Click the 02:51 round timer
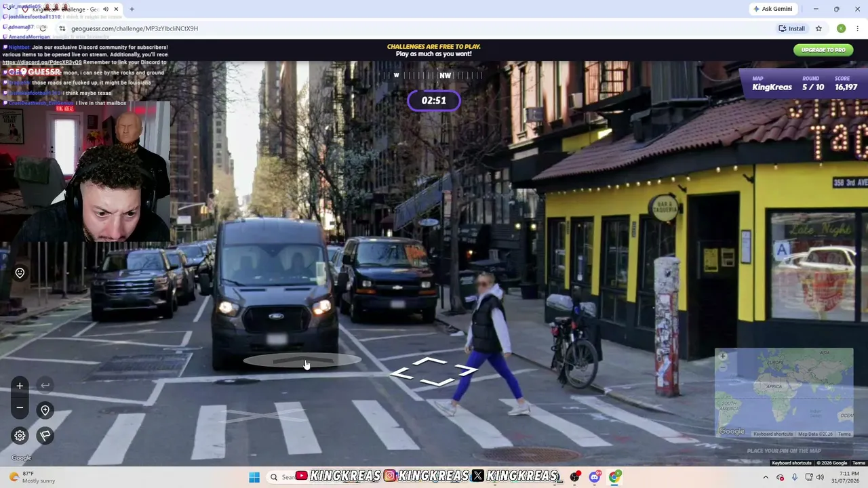The width and height of the screenshot is (868, 488). 434,100
